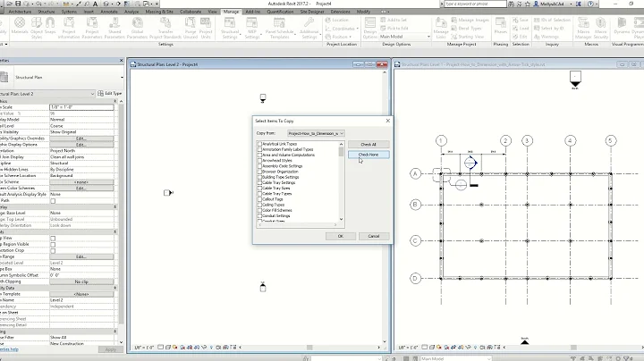
Task: Click the No clip button in Properties
Action: coord(81,281)
